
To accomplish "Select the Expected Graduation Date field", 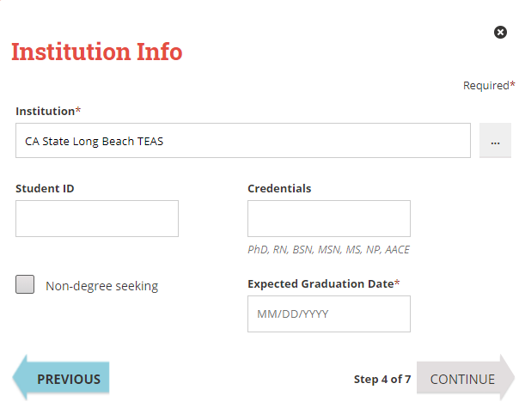I will tap(328, 313).
